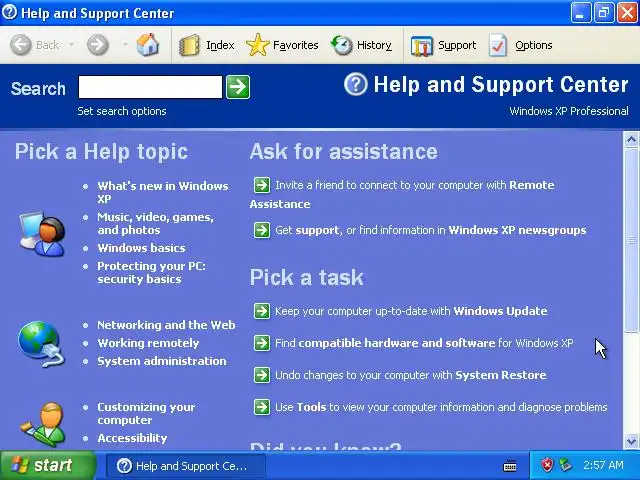The width and height of the screenshot is (640, 480).
Task: Click the red security shield tray icon
Action: point(547,465)
